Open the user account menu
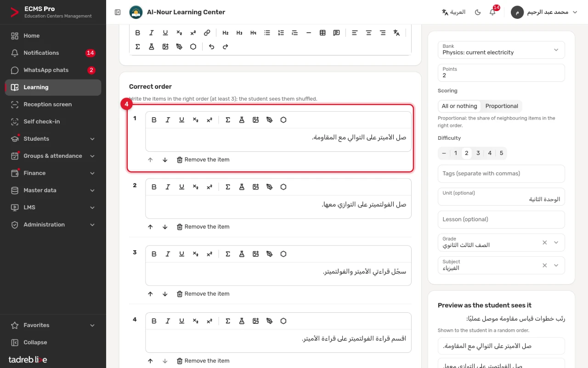The height and width of the screenshot is (368, 588). [x=544, y=12]
